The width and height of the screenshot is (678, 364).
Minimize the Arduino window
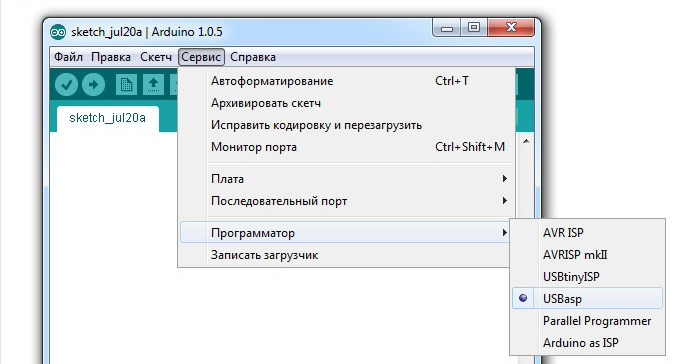[447, 28]
